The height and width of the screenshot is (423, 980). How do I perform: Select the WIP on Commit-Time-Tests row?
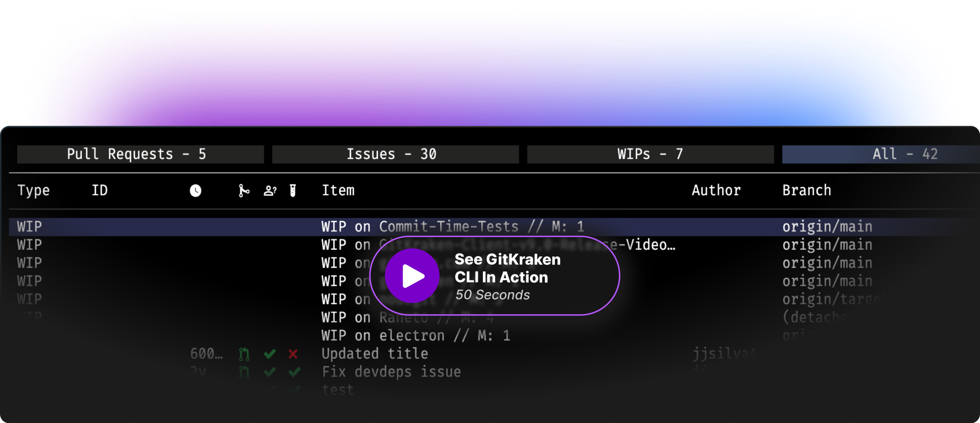(452, 227)
